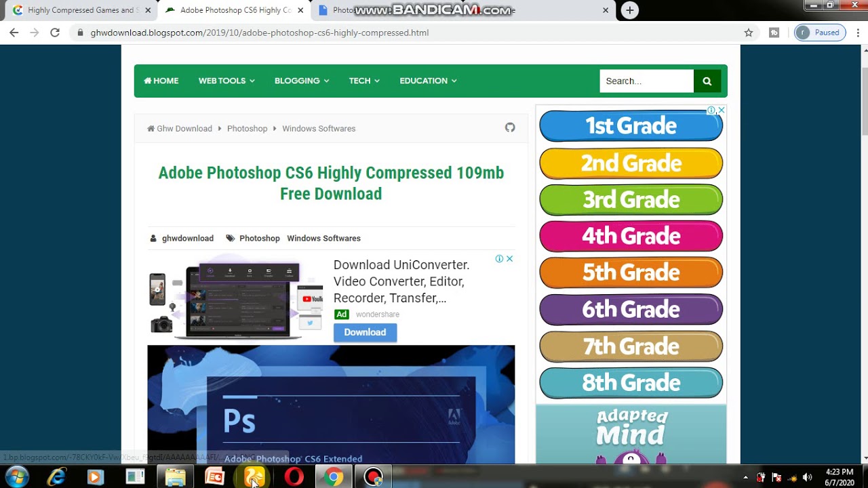Switch to Highly Compressed Games tab
The image size is (868, 488).
[81, 10]
